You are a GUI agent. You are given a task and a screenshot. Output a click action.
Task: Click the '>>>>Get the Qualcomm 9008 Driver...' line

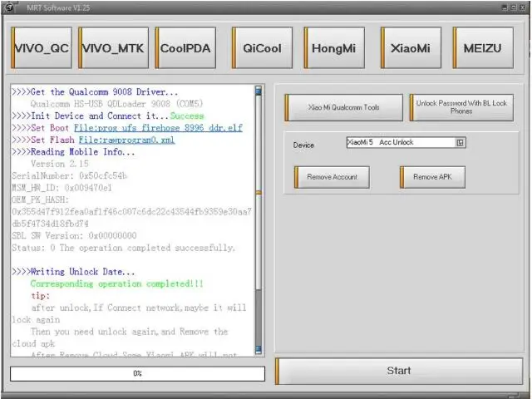(x=95, y=92)
